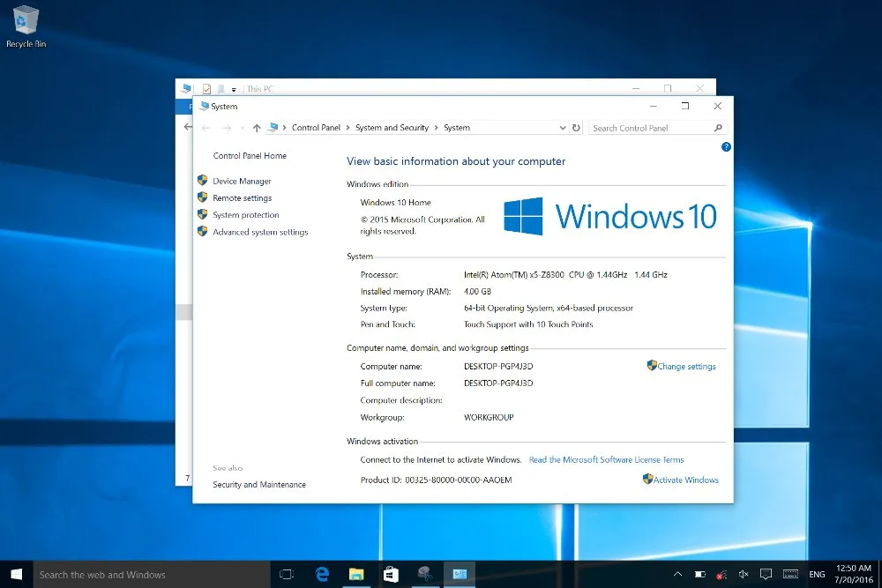Go up one level with up arrow

click(257, 128)
